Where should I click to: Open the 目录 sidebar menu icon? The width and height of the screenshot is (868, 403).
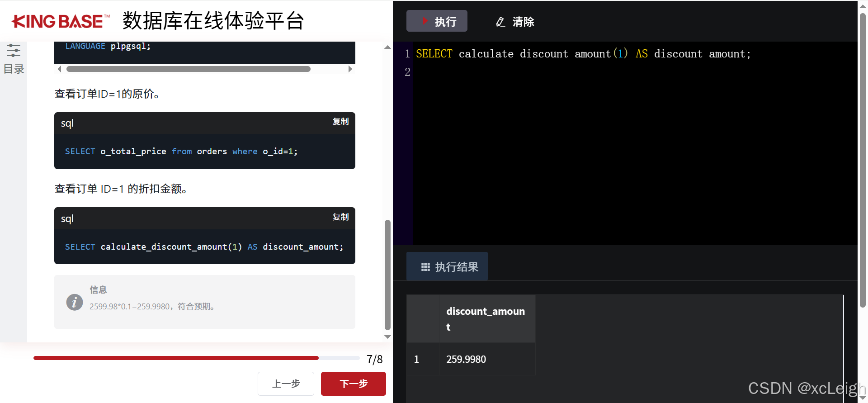[14, 50]
